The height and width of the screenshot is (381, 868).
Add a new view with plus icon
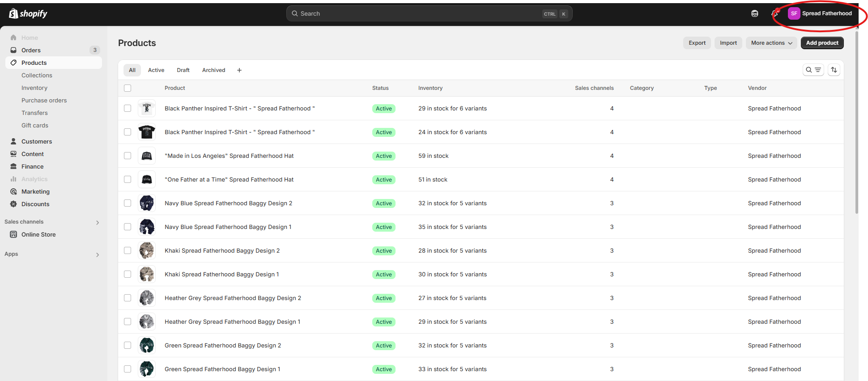pyautogui.click(x=239, y=70)
